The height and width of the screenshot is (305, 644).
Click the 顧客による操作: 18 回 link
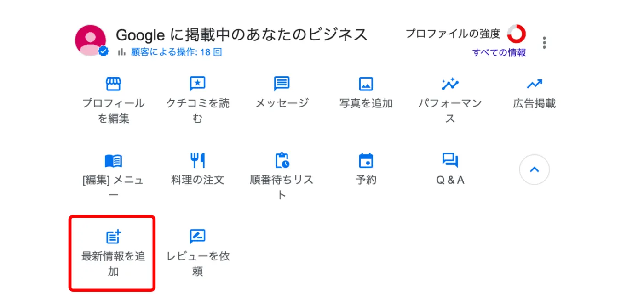[x=176, y=52]
